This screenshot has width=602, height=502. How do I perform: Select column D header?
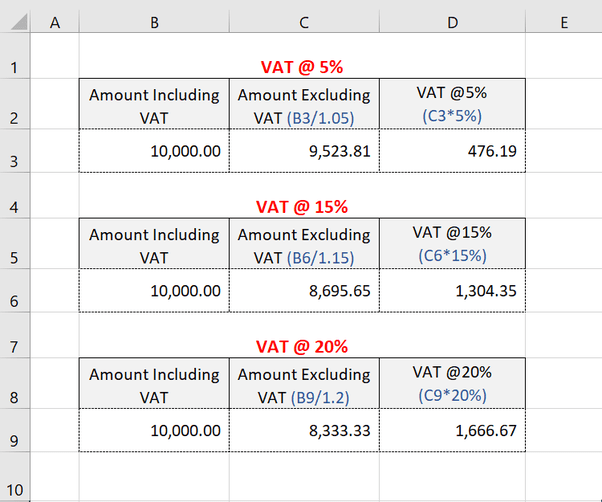click(452, 22)
